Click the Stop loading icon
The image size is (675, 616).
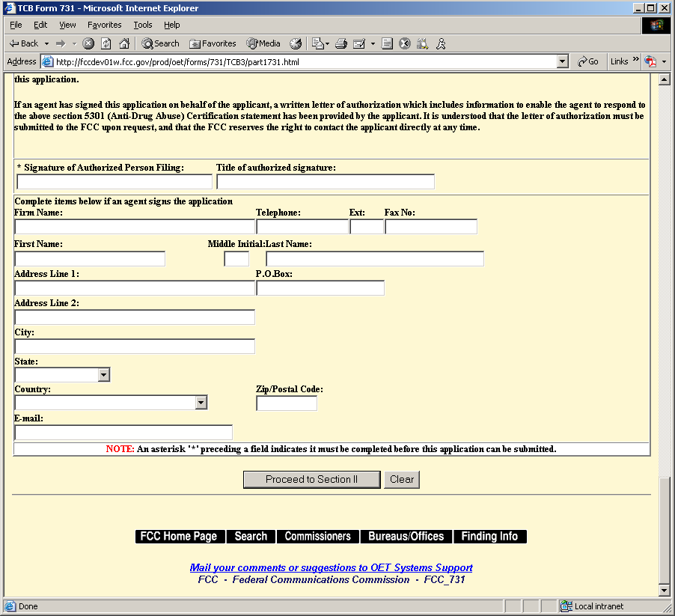pyautogui.click(x=88, y=43)
